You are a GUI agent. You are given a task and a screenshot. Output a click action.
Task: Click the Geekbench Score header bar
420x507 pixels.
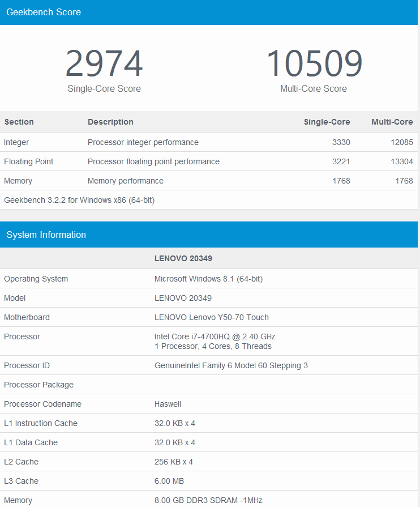[x=209, y=12]
